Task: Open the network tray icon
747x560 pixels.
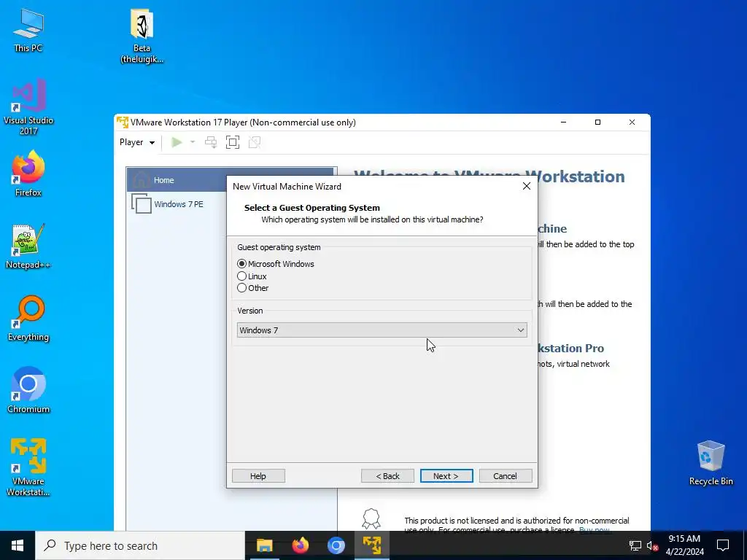Action: 635,545
